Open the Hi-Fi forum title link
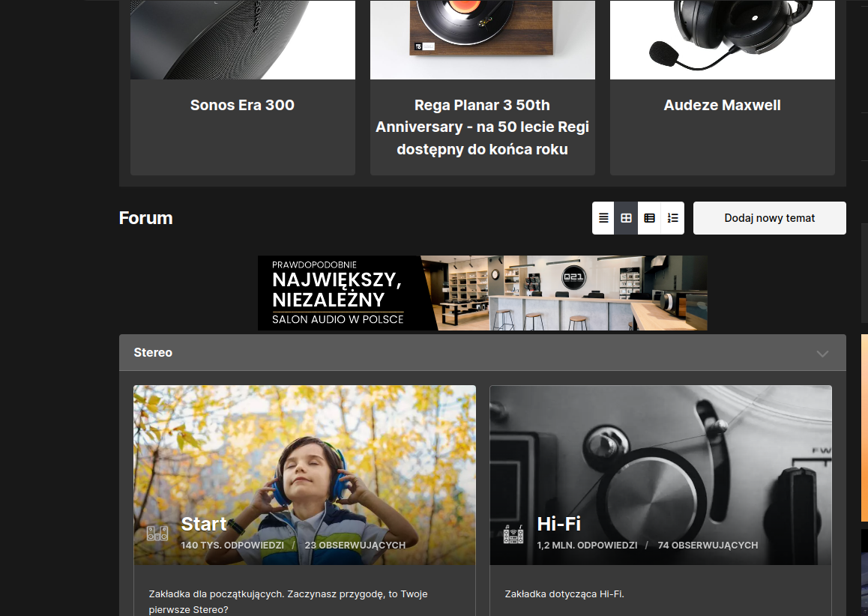The height and width of the screenshot is (616, 868). 559,524
